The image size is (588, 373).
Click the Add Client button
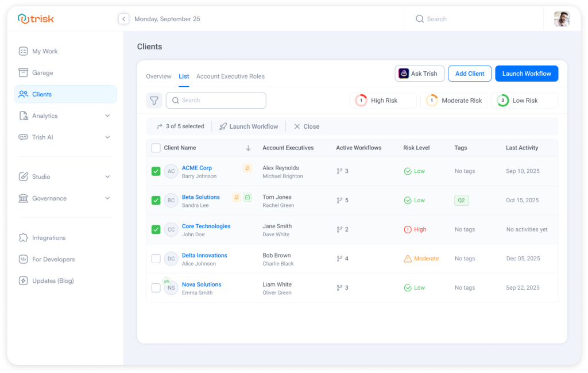[x=469, y=73]
